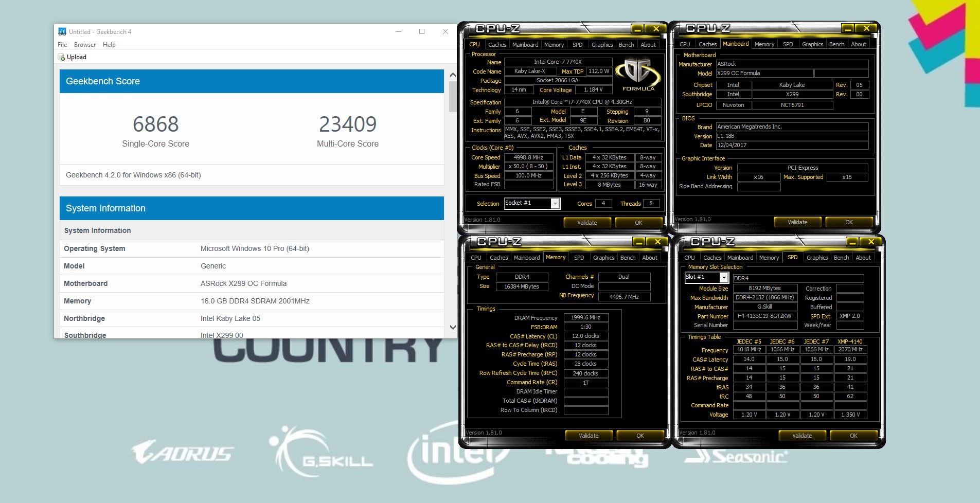The height and width of the screenshot is (503, 980).
Task: Click the Multi-Core Score 23409
Action: coord(348,124)
